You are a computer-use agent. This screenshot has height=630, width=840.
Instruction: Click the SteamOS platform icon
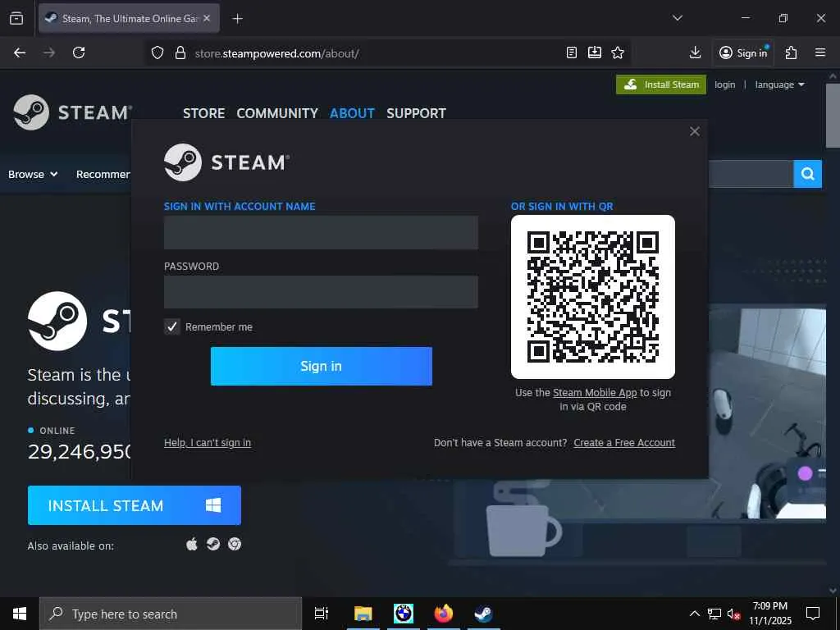tap(213, 545)
